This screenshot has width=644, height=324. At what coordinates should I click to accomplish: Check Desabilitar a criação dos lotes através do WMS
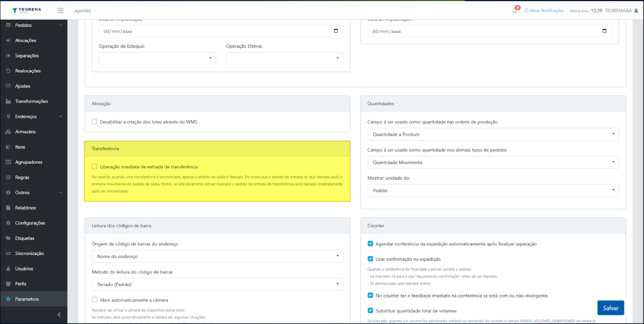pos(95,122)
